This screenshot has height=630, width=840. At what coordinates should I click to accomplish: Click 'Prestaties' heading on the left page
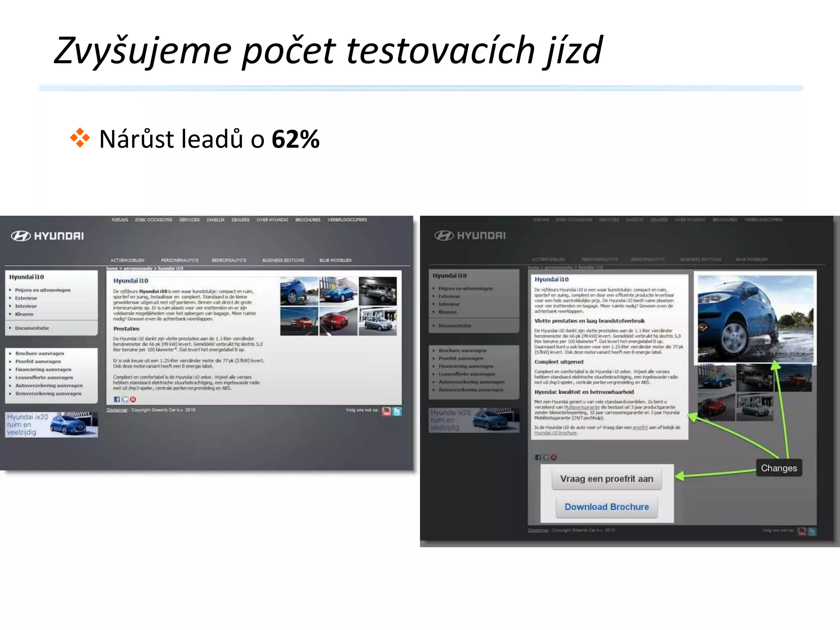pyautogui.click(x=126, y=329)
